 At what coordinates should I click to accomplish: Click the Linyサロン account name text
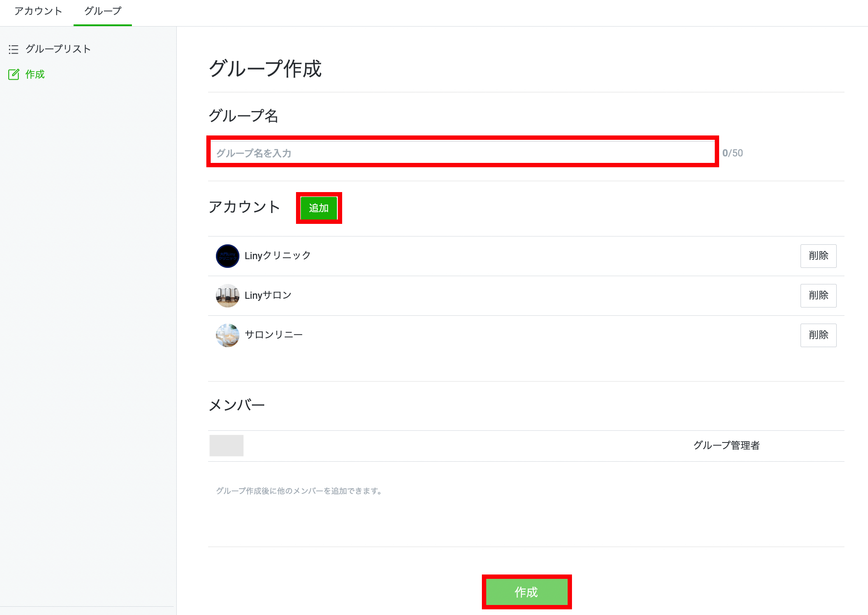click(x=268, y=295)
